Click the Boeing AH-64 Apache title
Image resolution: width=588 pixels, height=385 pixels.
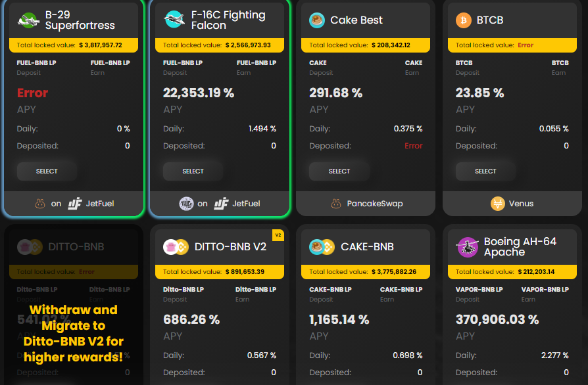520,247
